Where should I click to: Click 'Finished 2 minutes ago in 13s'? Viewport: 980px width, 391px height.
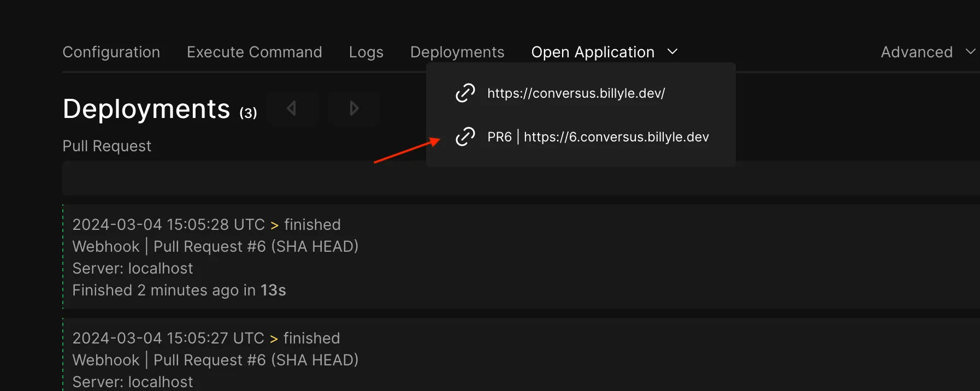tap(179, 290)
